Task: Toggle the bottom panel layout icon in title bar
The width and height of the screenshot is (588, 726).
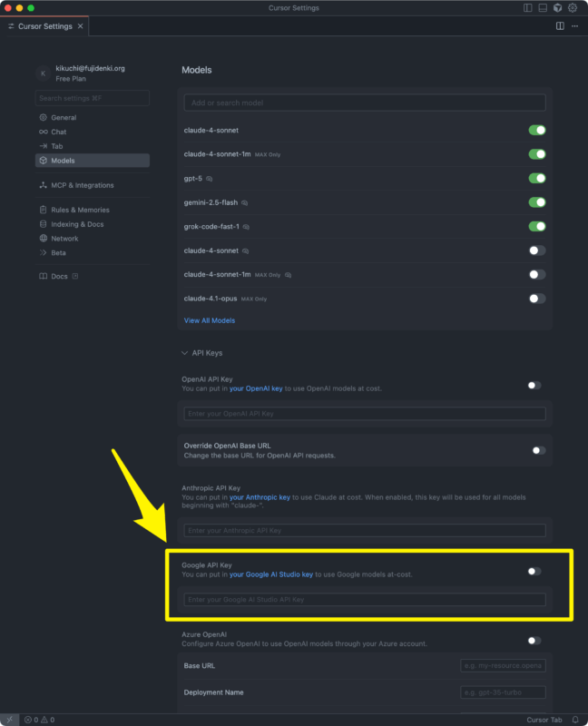Action: pyautogui.click(x=543, y=8)
